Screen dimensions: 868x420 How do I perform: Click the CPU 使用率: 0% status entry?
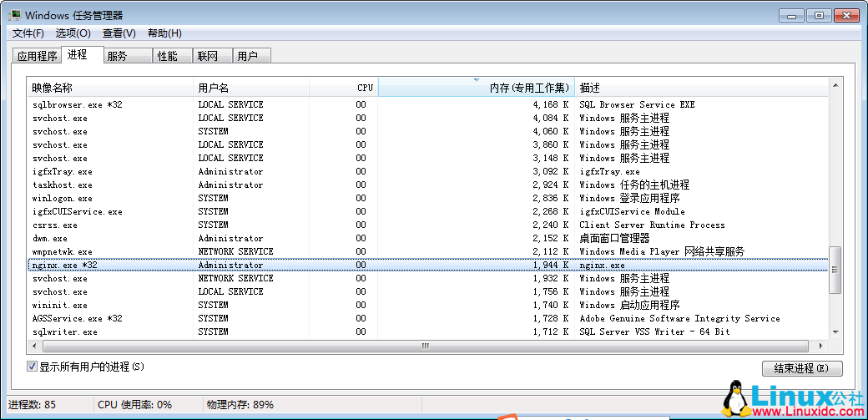click(x=134, y=404)
